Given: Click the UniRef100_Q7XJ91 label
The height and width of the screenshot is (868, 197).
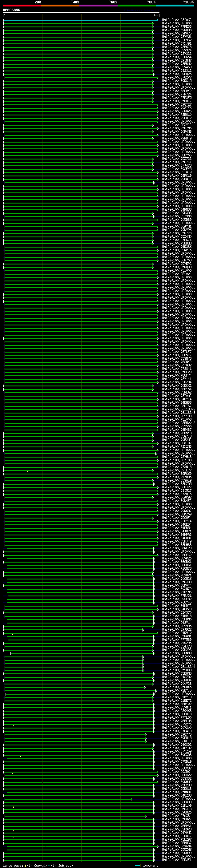Looking at the screenshot, I should (x=177, y=43).
